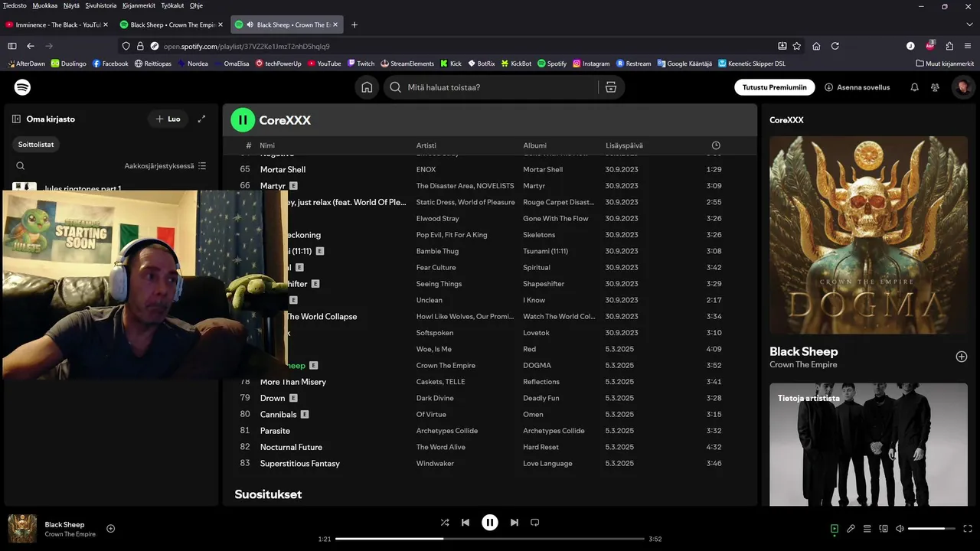Add current track to liked songs in bottom bar
The height and width of the screenshot is (551, 980).
point(111,528)
